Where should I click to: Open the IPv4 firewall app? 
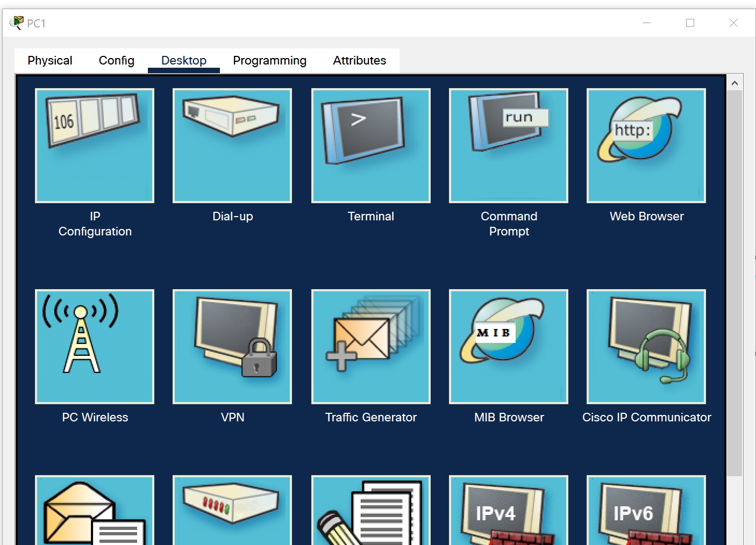tap(509, 510)
